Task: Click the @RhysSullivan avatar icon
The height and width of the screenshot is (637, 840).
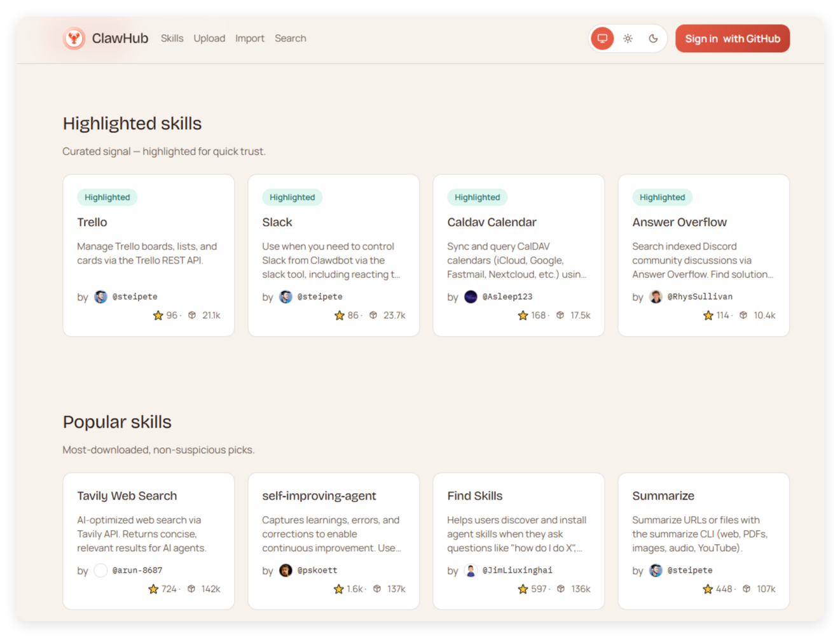Action: [656, 297]
